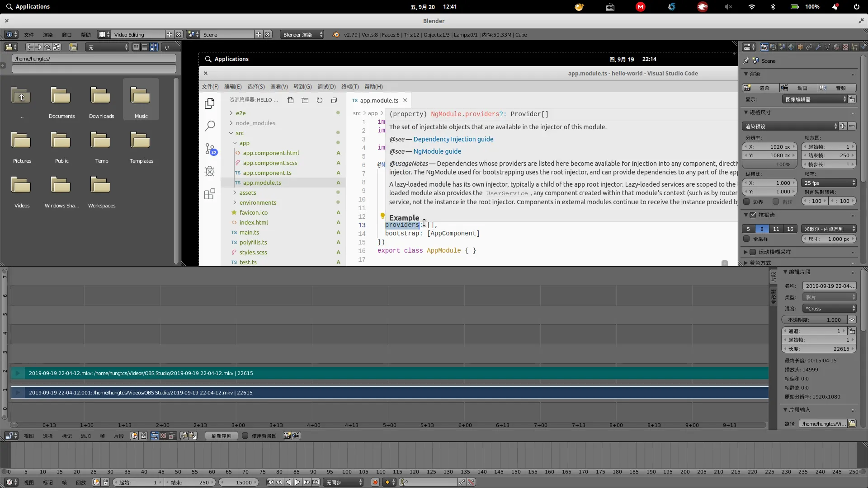Click the 不透明度 opacity slider

click(814, 320)
